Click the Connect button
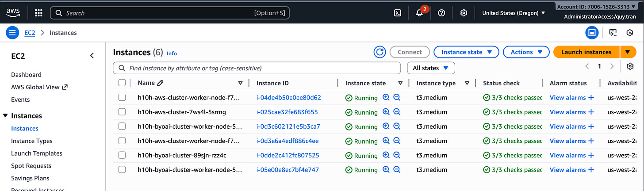Image resolution: width=644 pixels, height=191 pixels. (x=410, y=52)
